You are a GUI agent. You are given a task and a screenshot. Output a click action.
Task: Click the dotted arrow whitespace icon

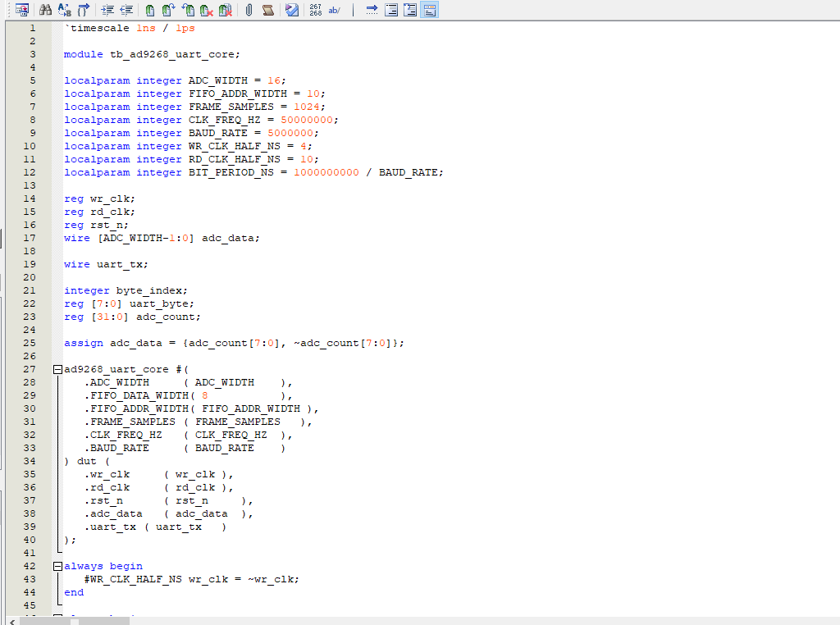[372, 10]
